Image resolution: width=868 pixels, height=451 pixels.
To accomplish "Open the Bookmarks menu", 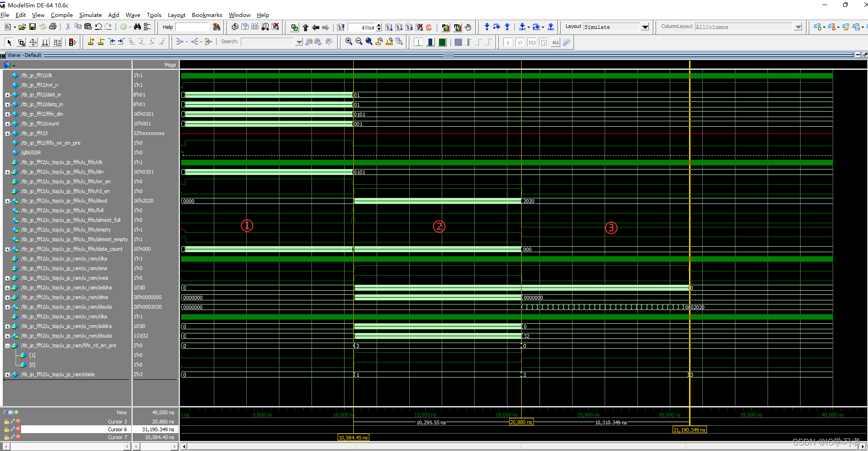I will (x=207, y=15).
